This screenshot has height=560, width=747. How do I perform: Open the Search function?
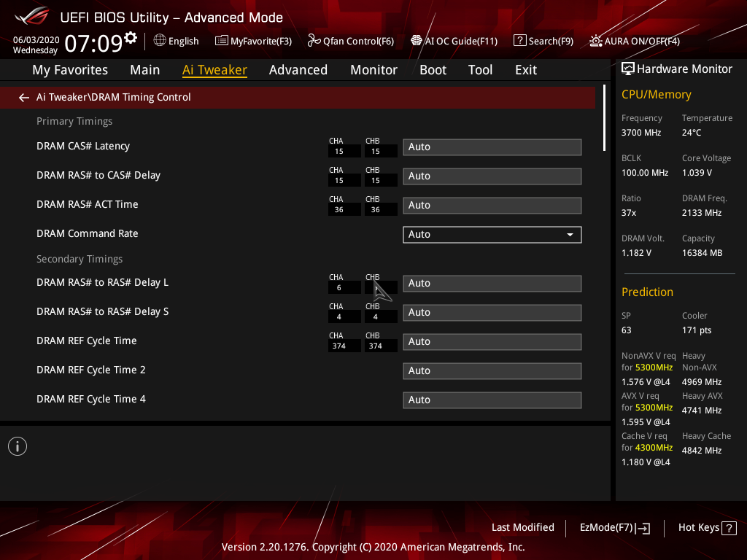point(543,41)
